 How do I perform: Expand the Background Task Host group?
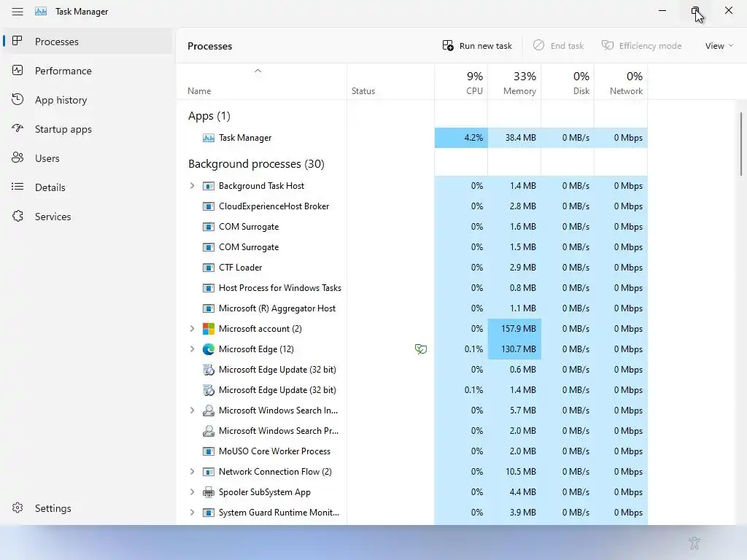click(x=192, y=186)
